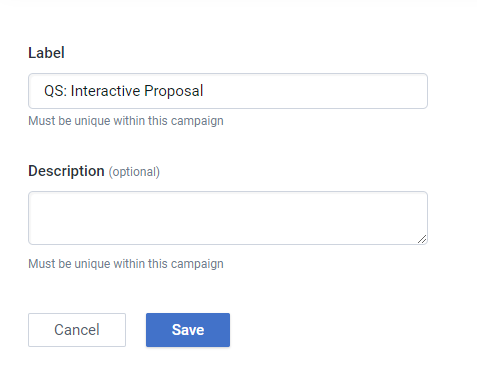Place cursor on "QS:" prefix in Label field
This screenshot has height=372, width=477.
55,91
